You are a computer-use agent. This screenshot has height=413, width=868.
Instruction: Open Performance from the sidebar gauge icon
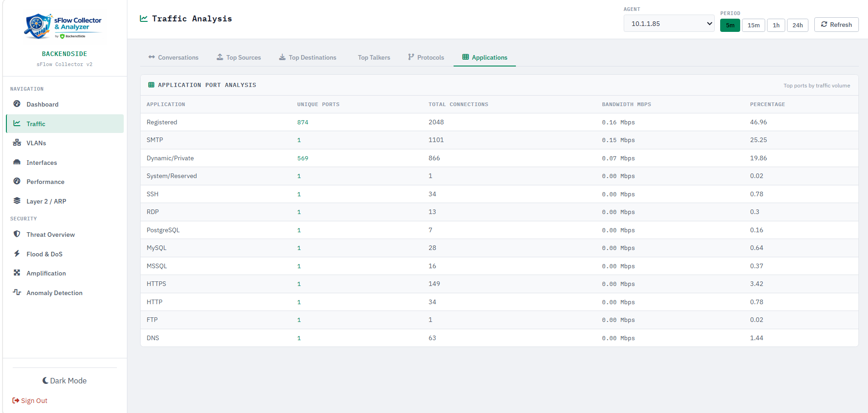(17, 182)
